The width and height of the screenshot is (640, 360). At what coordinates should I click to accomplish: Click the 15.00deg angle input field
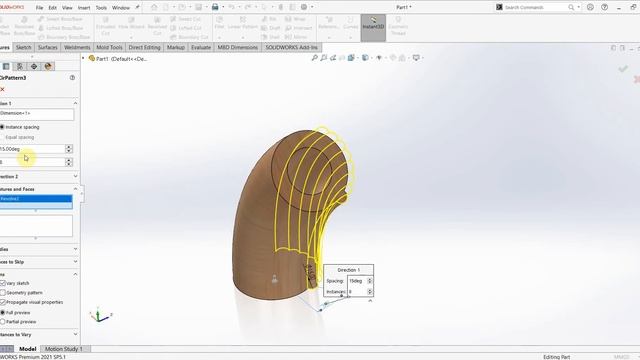point(32,149)
